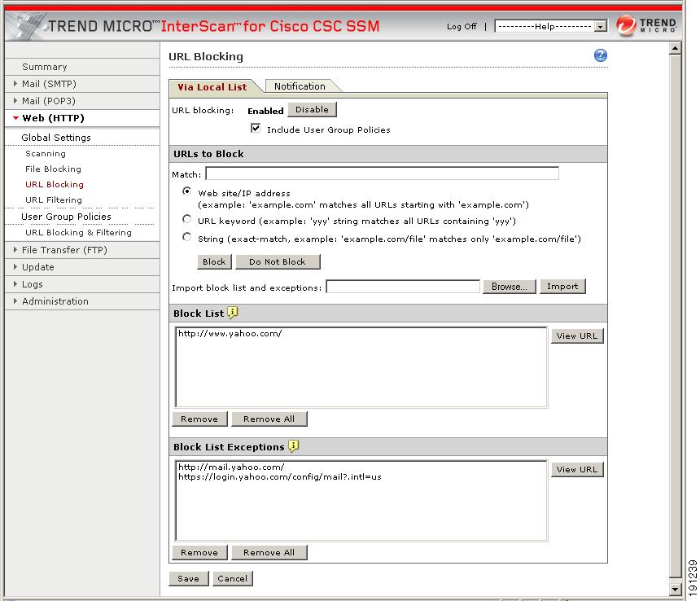700x601 pixels.
Task: Select http://mail.yahoo.com/ in exceptions list
Action: pyautogui.click(x=231, y=467)
